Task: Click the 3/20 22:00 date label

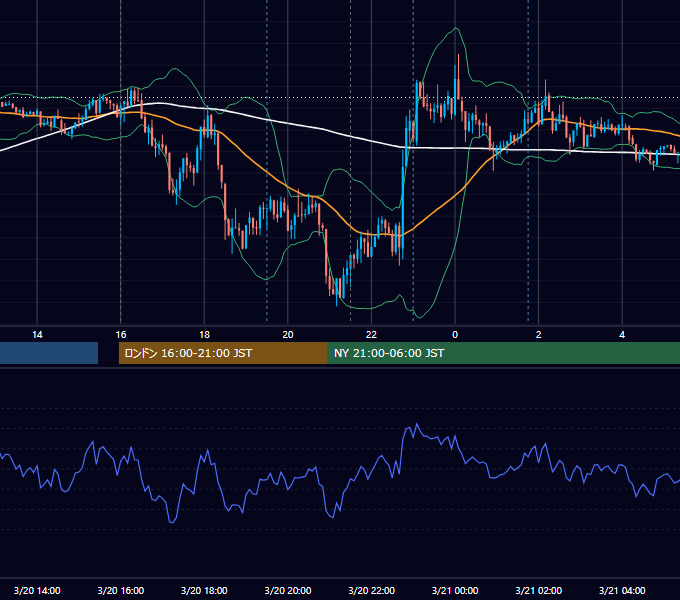Action: click(x=372, y=590)
